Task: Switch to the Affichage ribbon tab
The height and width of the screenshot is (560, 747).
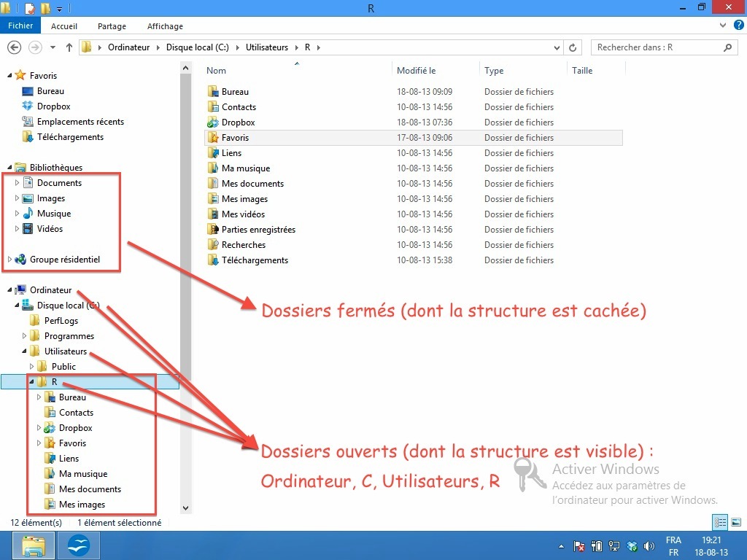Action: click(x=165, y=26)
